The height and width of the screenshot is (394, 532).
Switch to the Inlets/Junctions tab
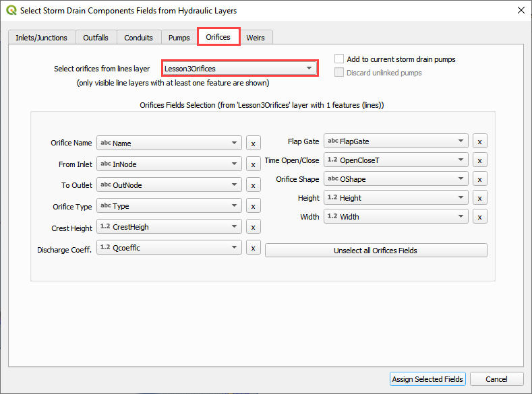[41, 38]
